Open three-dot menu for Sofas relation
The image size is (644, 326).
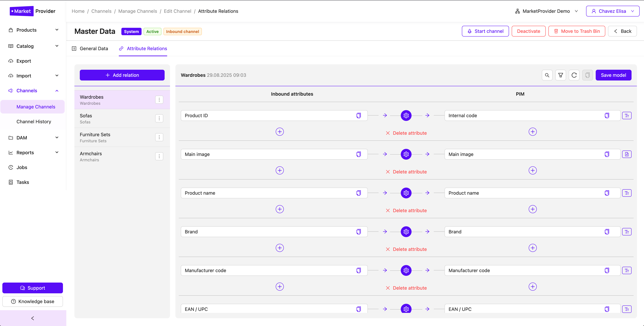[x=159, y=118]
